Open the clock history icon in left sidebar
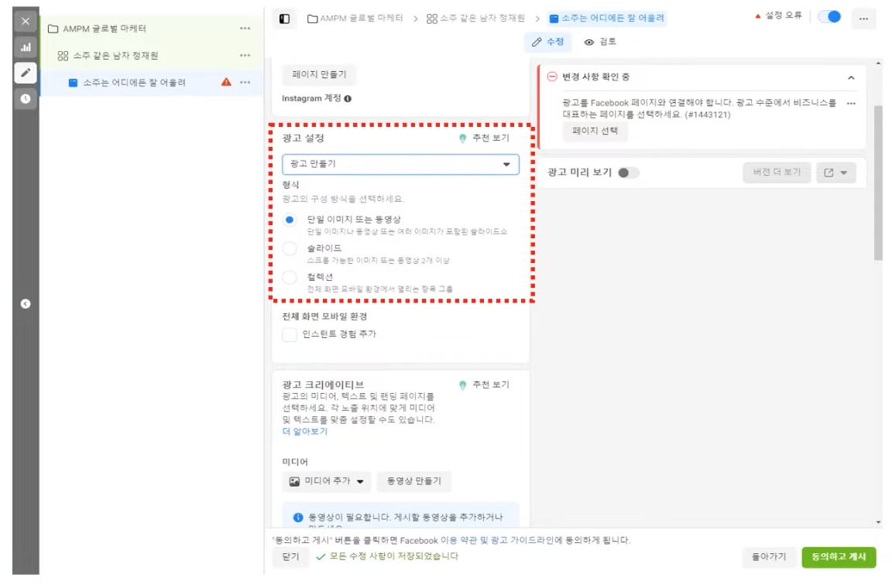Image resolution: width=892 pixels, height=588 pixels. click(x=26, y=98)
